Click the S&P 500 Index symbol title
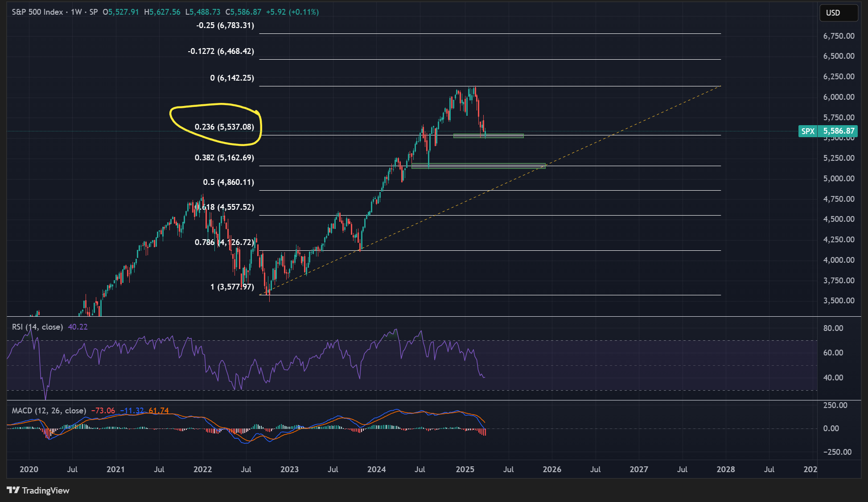Screen dimensions: 868x502 (x=37, y=12)
